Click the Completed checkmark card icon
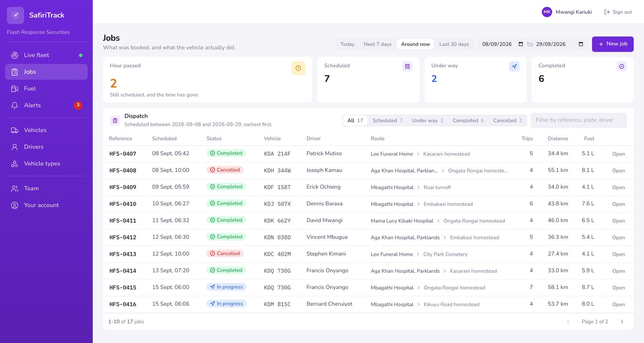Viewport: 644px width, 343px height. [x=621, y=66]
